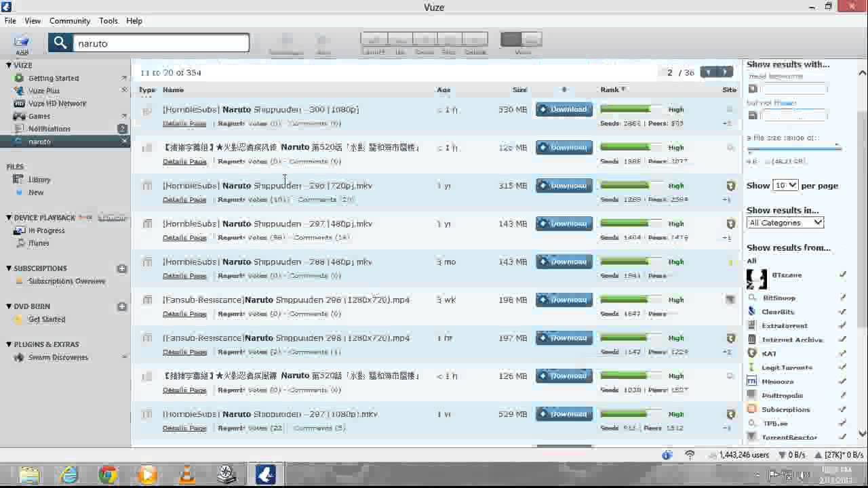Toggle the ClearBits results source checkmark
Screen dimensions: 868x488
coord(843,312)
